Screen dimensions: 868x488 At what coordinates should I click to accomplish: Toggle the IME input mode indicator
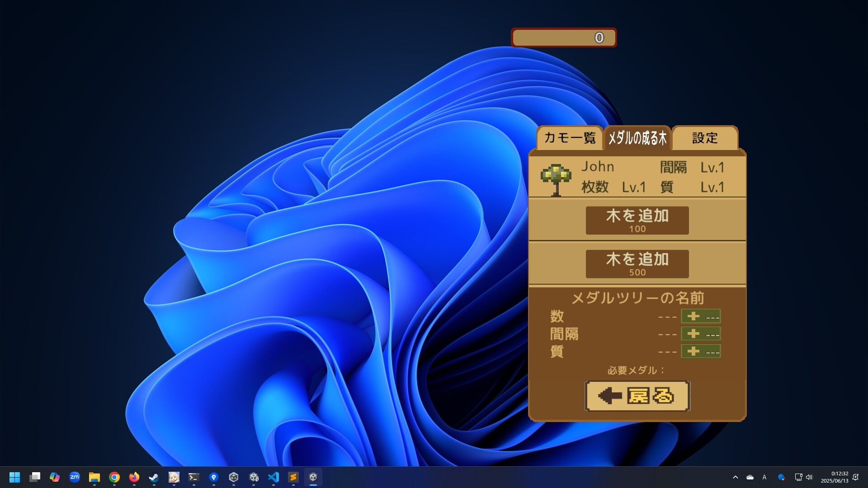coord(764,477)
